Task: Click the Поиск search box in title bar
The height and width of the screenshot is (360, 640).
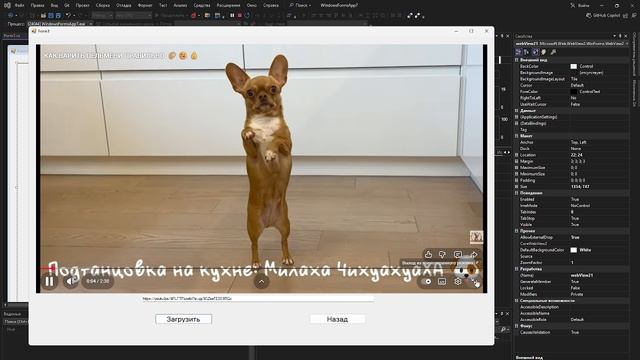Action: click(300, 5)
